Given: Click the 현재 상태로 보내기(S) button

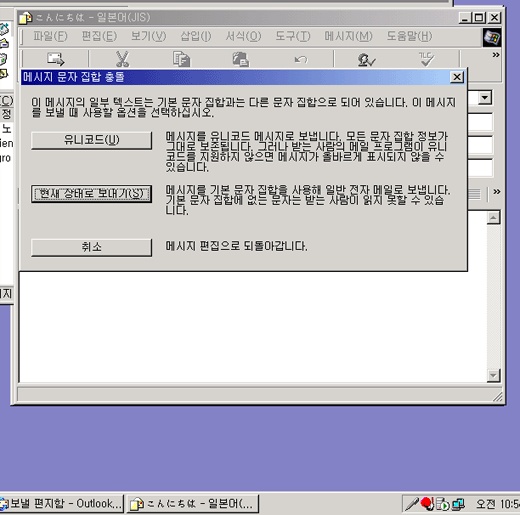Looking at the screenshot, I should click(x=91, y=194).
